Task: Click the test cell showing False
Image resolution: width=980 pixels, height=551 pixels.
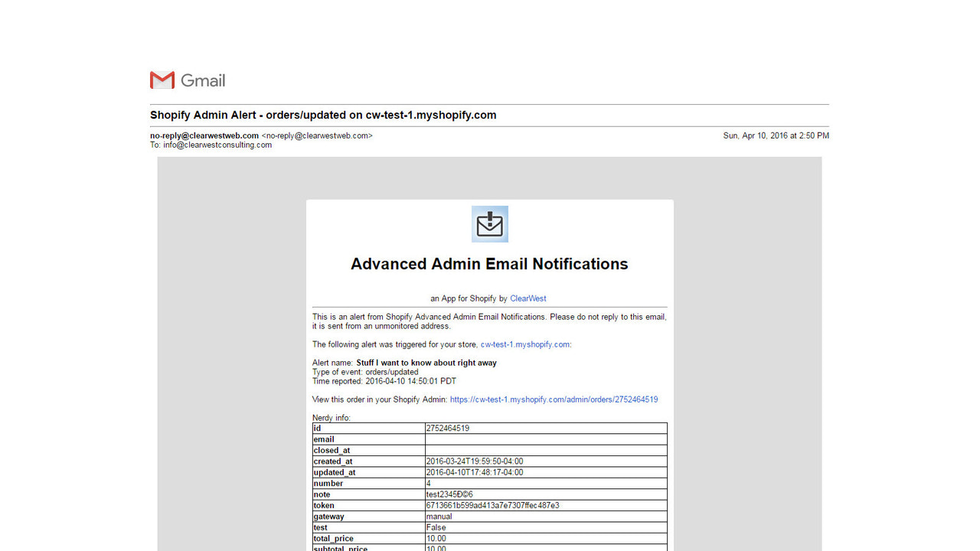Action: (435, 527)
